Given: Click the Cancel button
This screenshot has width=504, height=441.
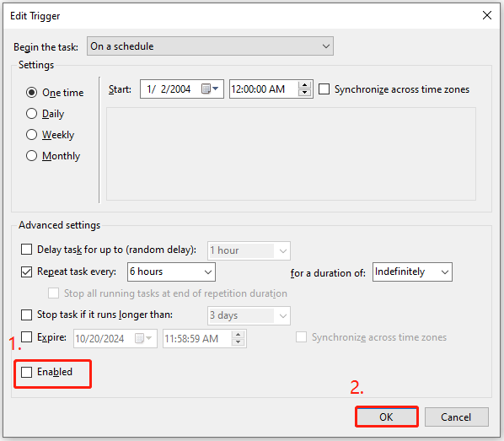Looking at the screenshot, I should pyautogui.click(x=457, y=417).
